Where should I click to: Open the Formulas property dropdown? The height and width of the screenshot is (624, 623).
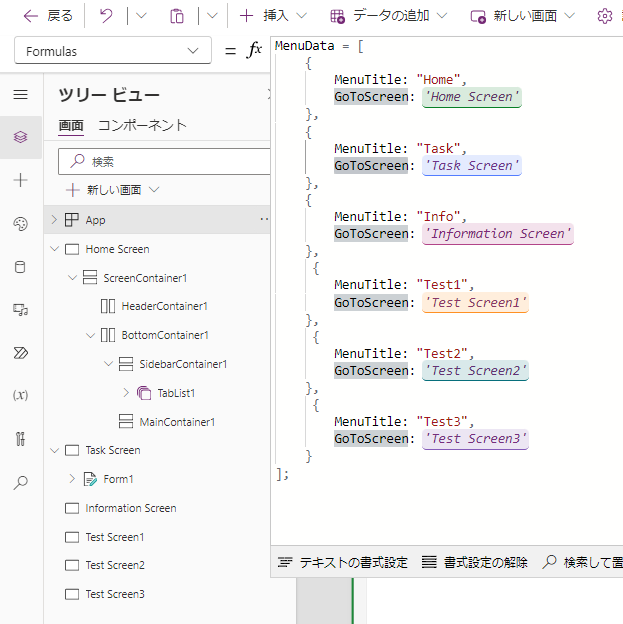(113, 51)
